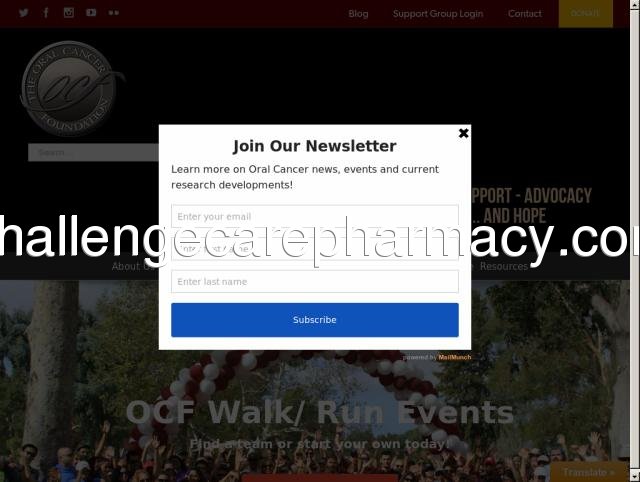The width and height of the screenshot is (640, 482).
Task: Open the YouTube social icon
Action: (91, 13)
